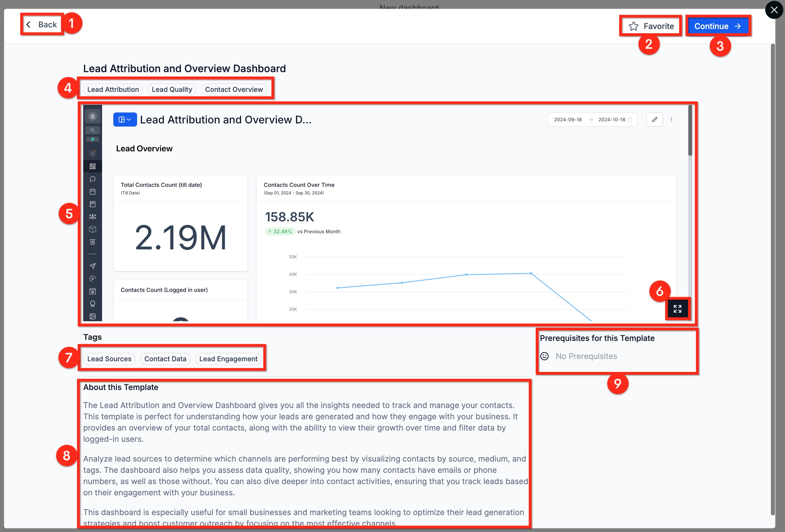This screenshot has height=532, width=785.
Task: Click the green lightning bolt quick-action icon
Action: (x=92, y=139)
